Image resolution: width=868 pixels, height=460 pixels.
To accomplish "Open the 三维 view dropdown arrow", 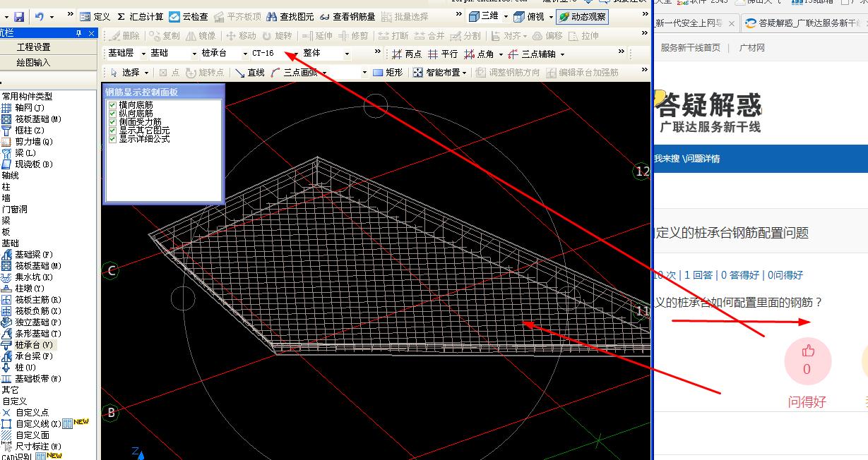I will click(x=506, y=16).
